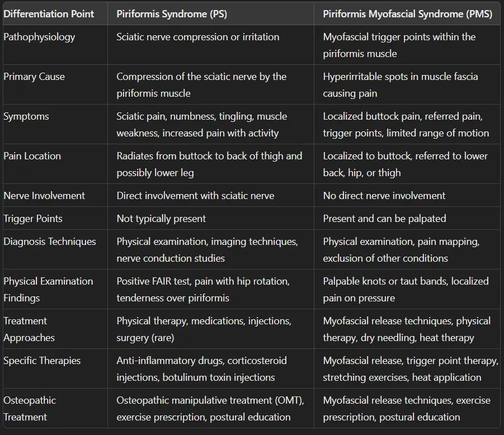Click the "Osteopathic Treatment" row label
The height and width of the screenshot is (435, 504).
click(x=30, y=408)
